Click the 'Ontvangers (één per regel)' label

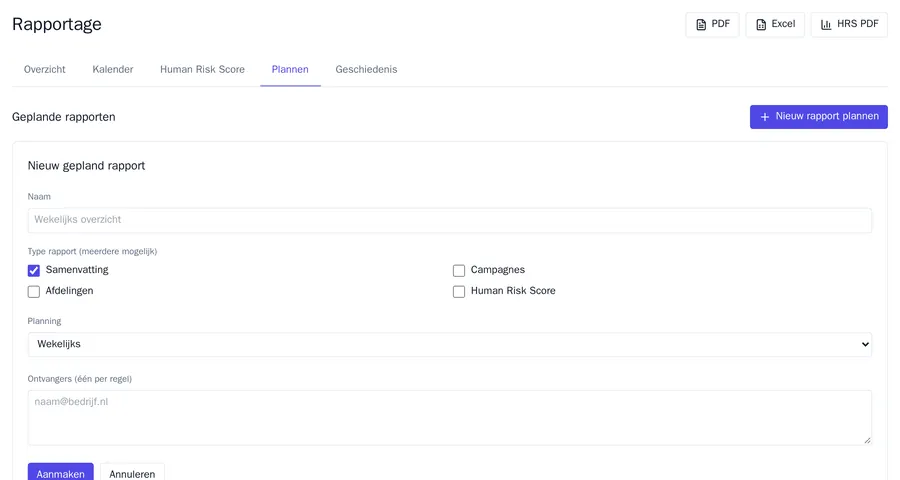pos(80,379)
